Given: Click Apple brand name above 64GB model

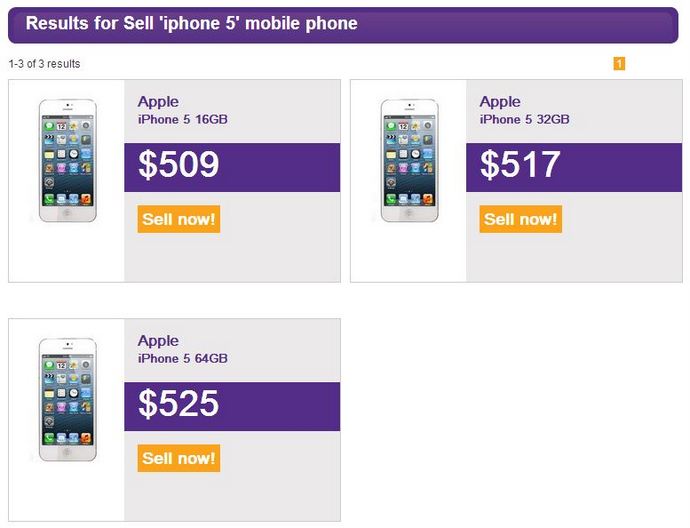Looking at the screenshot, I should pos(158,341).
